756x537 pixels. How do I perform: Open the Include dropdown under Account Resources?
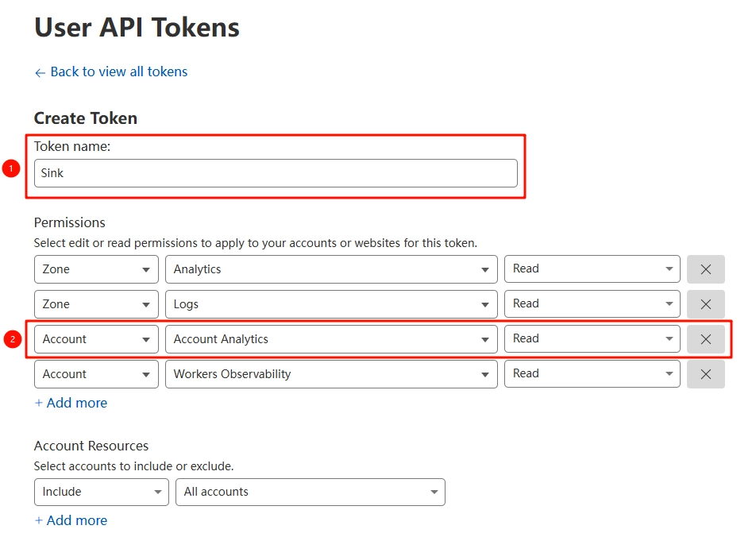[x=101, y=492]
